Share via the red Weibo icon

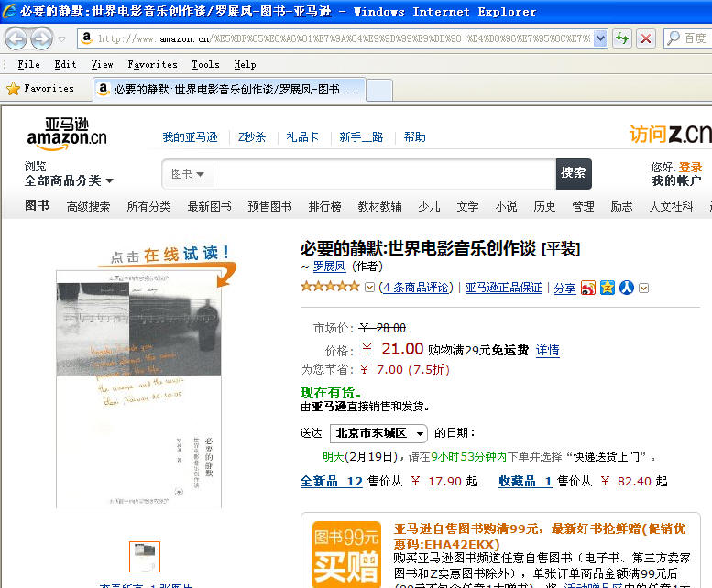click(x=588, y=288)
